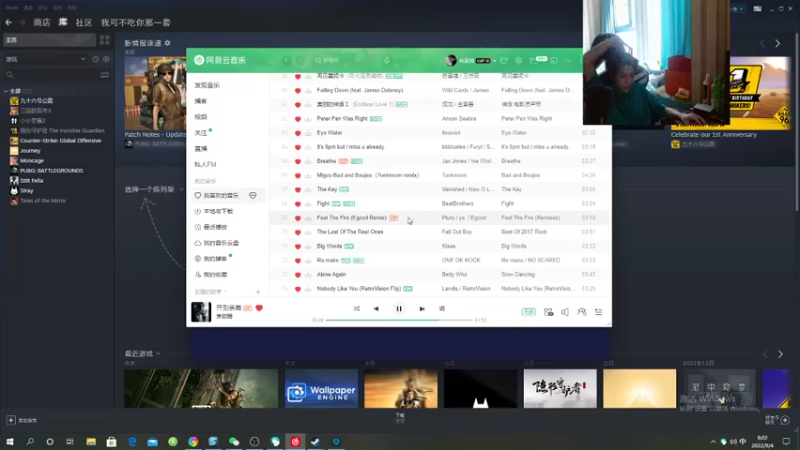
Task: Unlike the song Falling Down
Action: [x=297, y=90]
